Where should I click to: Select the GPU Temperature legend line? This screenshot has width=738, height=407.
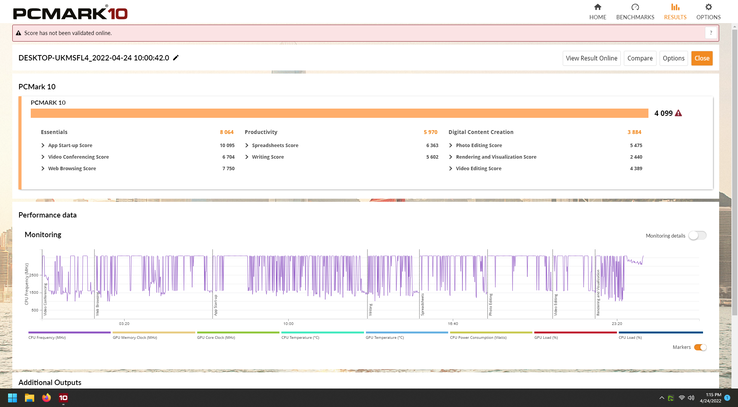tap(407, 335)
